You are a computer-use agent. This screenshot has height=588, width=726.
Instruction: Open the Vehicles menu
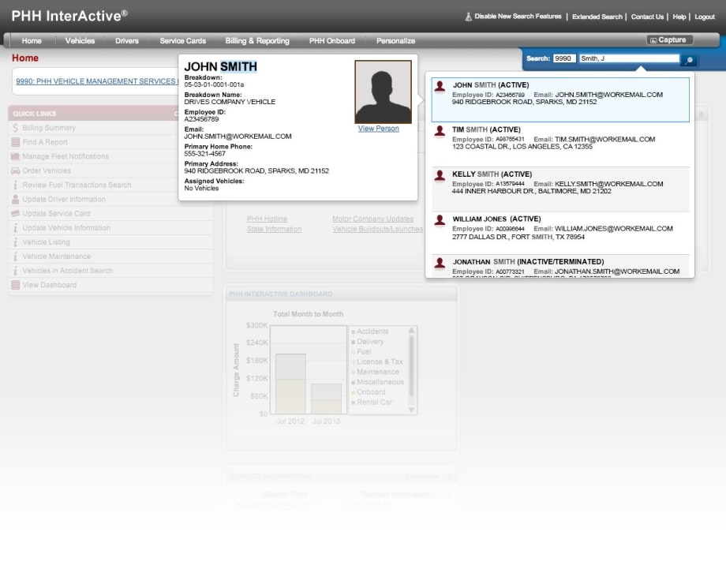(80, 41)
